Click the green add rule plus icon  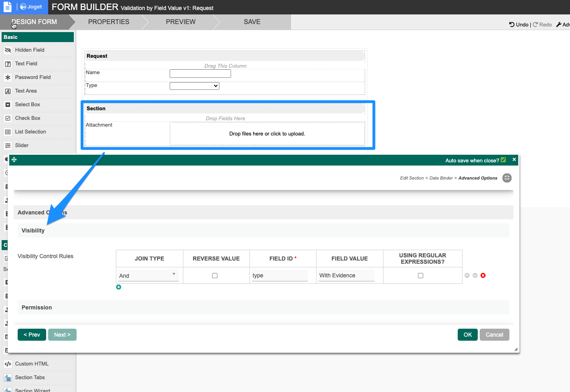[119, 287]
